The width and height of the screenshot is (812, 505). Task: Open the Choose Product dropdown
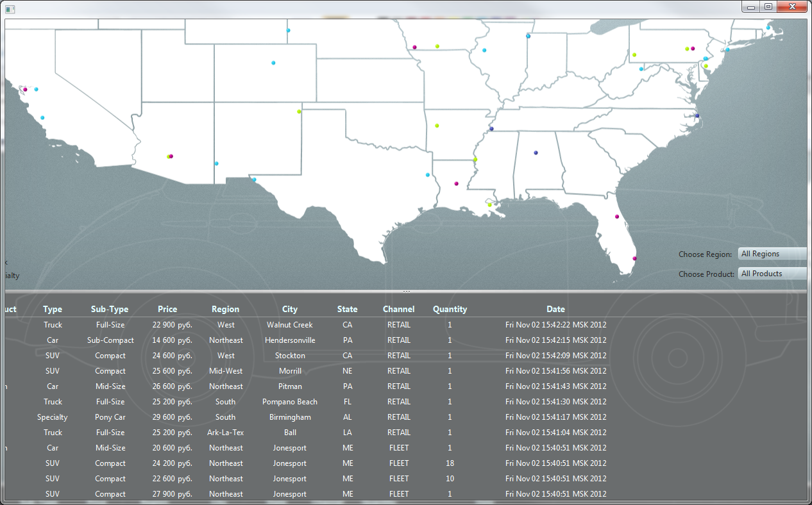[772, 274]
